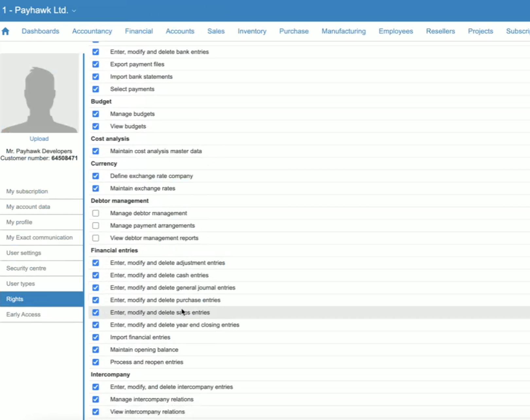Viewport: 530px width, 420px height.
Task: Enable the Manage debtor management permission
Action: click(x=96, y=213)
